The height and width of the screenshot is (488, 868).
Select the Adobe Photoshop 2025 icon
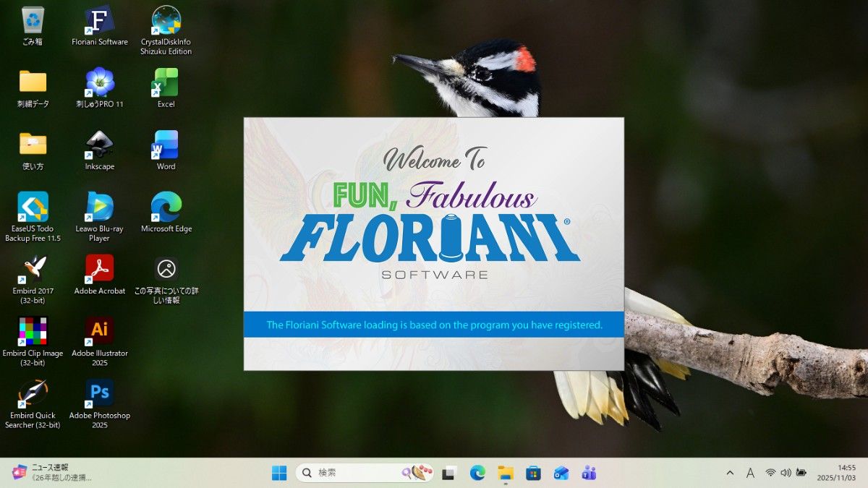(100, 394)
